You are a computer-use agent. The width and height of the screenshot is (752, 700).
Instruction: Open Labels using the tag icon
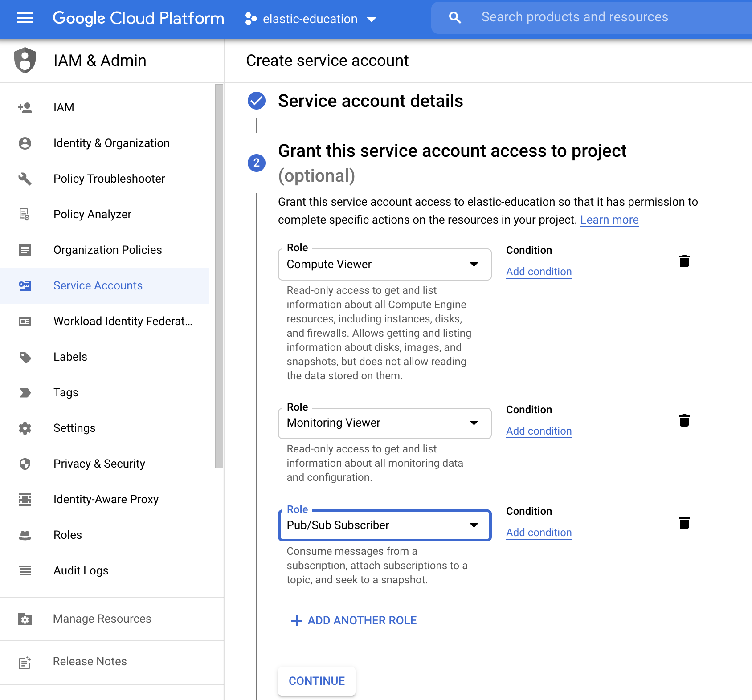[x=25, y=357]
